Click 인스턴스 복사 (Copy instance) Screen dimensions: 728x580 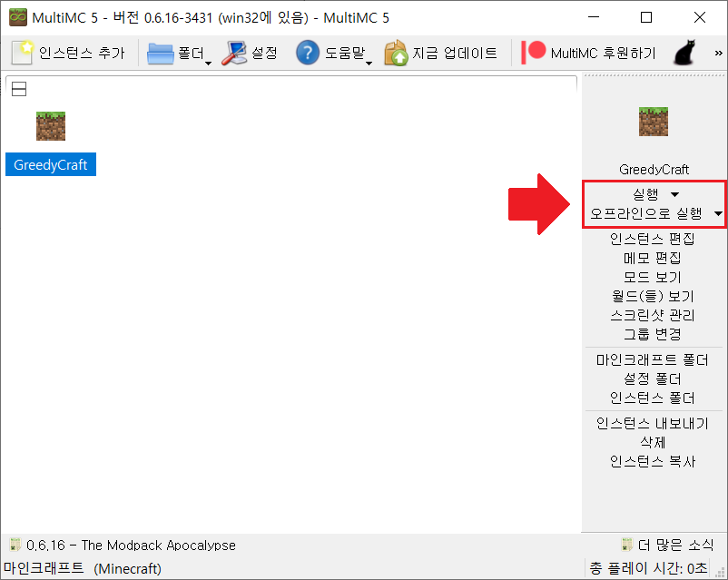[653, 462]
